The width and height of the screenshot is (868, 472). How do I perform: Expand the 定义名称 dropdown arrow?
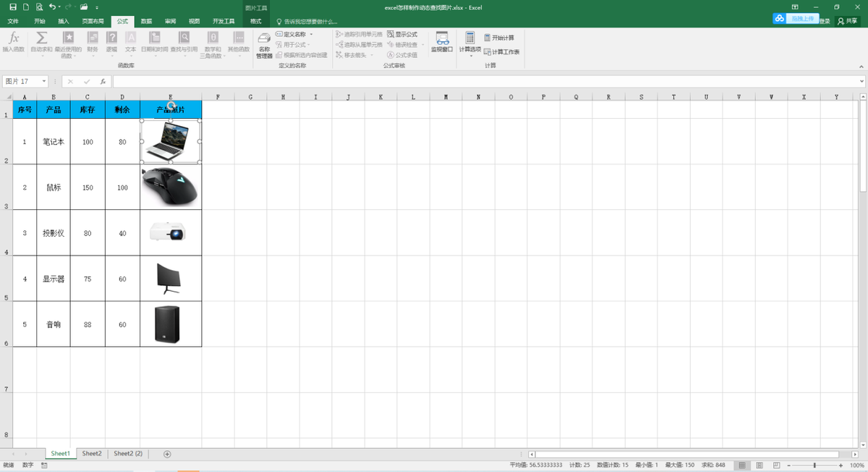[x=311, y=34]
